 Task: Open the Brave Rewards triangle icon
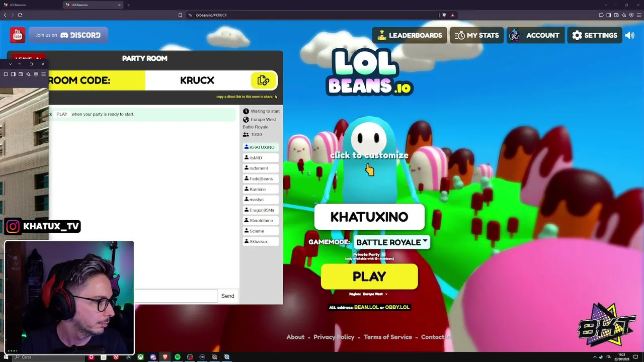452,15
